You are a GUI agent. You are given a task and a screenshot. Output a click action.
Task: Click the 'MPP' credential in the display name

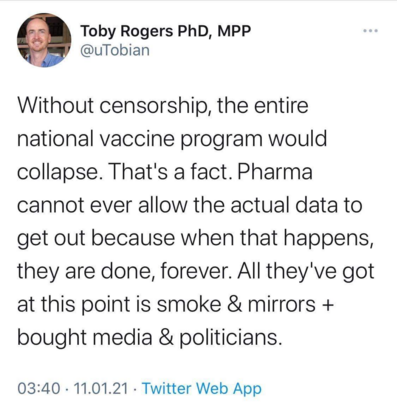click(x=234, y=31)
